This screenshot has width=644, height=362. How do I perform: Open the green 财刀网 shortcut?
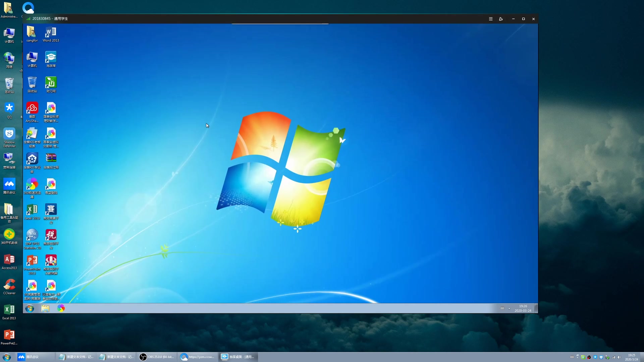(x=51, y=85)
